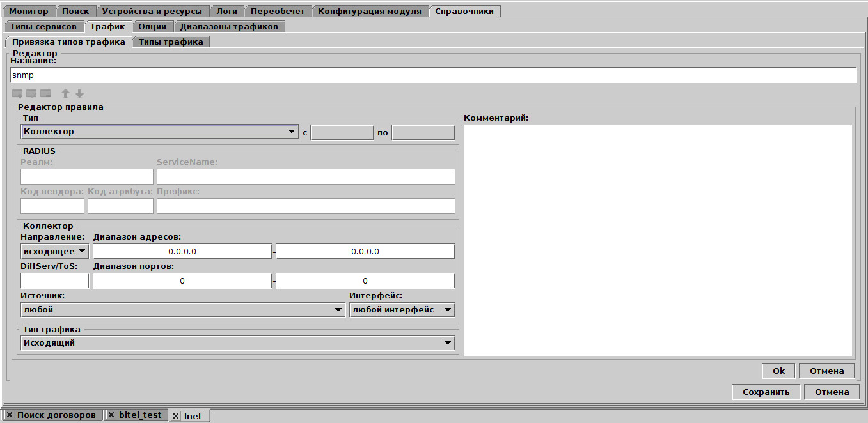Screen dimensions: 868x423
Task: Expand the Источник dropdown set to любой
Action: [x=339, y=309]
